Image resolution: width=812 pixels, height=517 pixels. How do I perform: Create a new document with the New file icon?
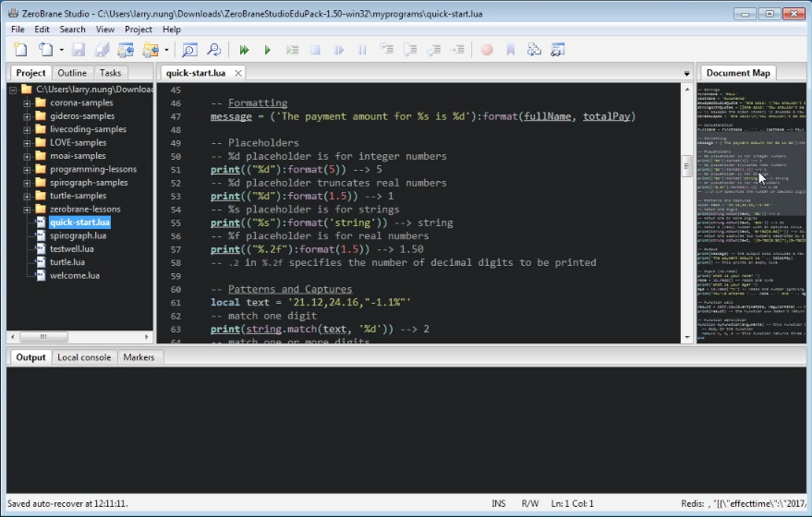(20, 50)
